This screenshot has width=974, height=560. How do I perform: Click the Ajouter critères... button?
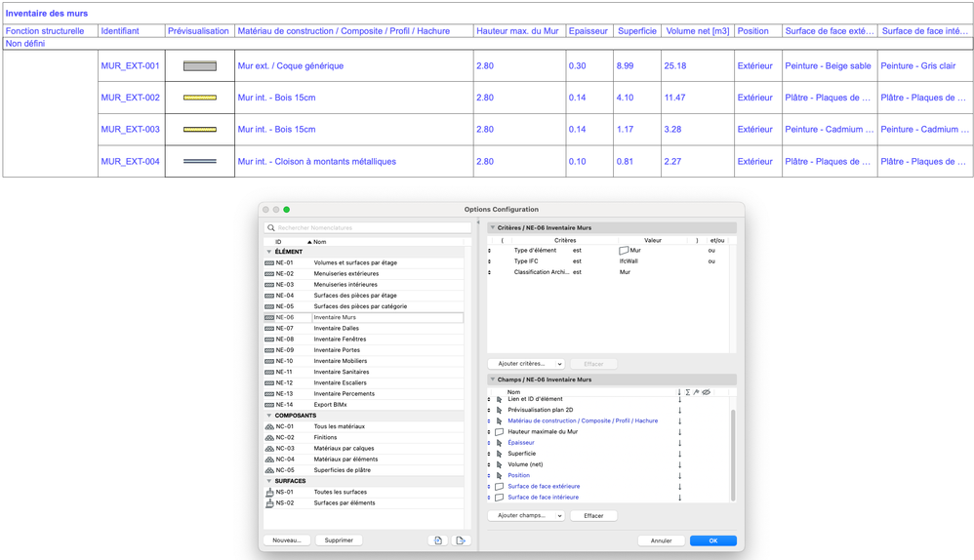click(x=521, y=364)
